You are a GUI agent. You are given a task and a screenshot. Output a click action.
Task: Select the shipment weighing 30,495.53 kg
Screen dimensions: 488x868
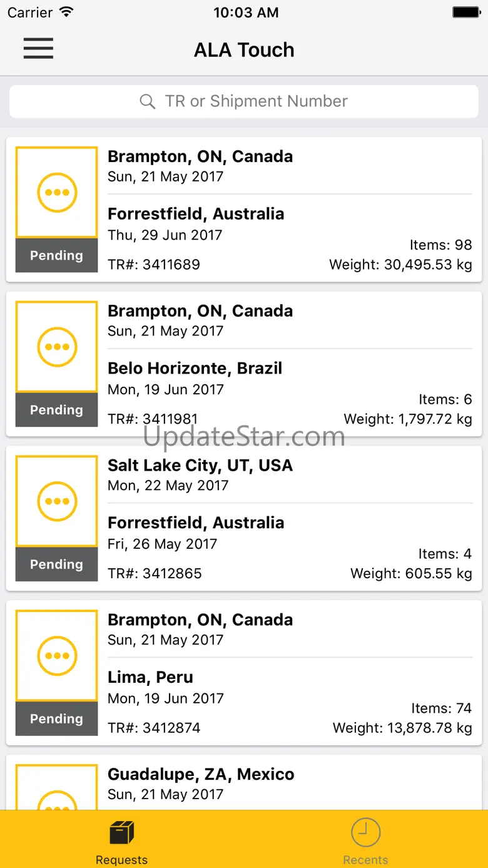[244, 210]
